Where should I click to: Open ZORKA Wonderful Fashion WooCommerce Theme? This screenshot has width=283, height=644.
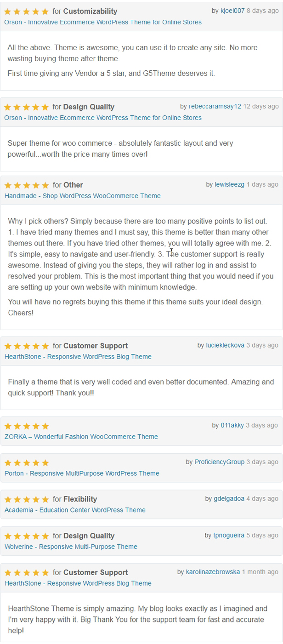[x=81, y=437]
